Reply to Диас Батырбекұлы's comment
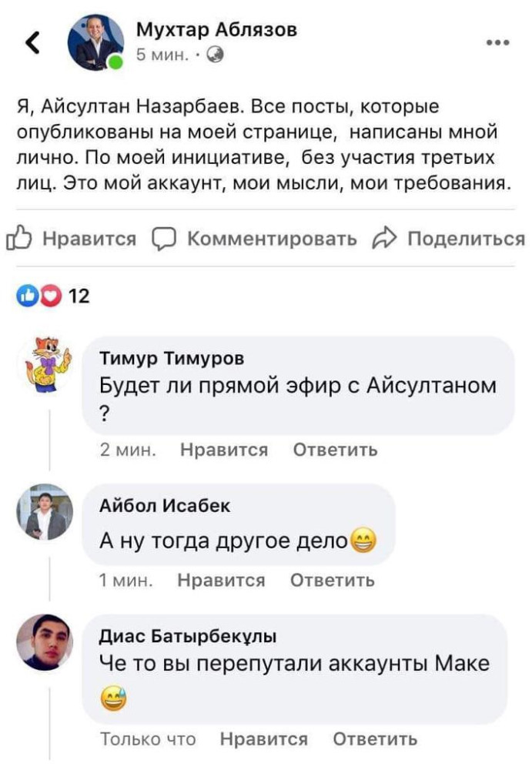 (x=376, y=739)
